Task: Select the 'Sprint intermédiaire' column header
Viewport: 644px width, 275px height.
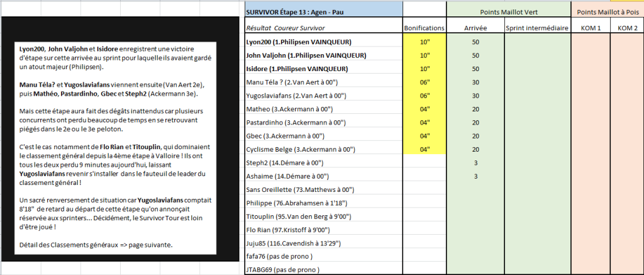Action: point(536,28)
